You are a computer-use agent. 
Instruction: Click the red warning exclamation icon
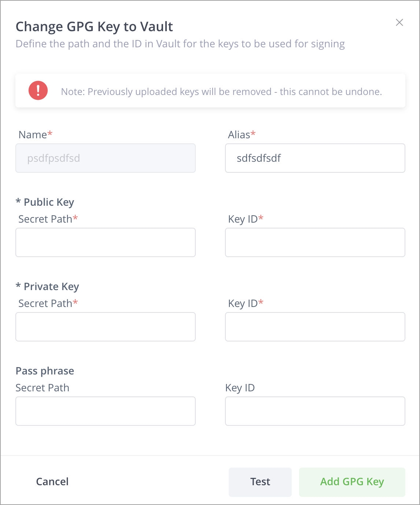(38, 91)
